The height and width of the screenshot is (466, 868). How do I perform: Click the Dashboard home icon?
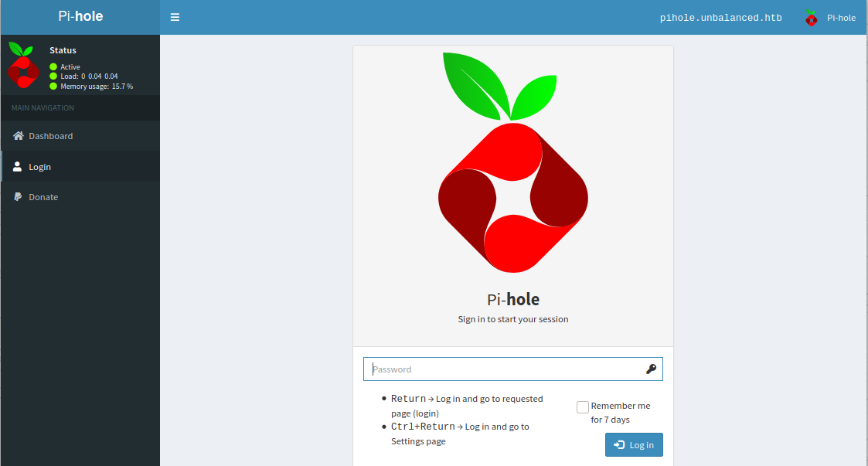[x=19, y=135]
